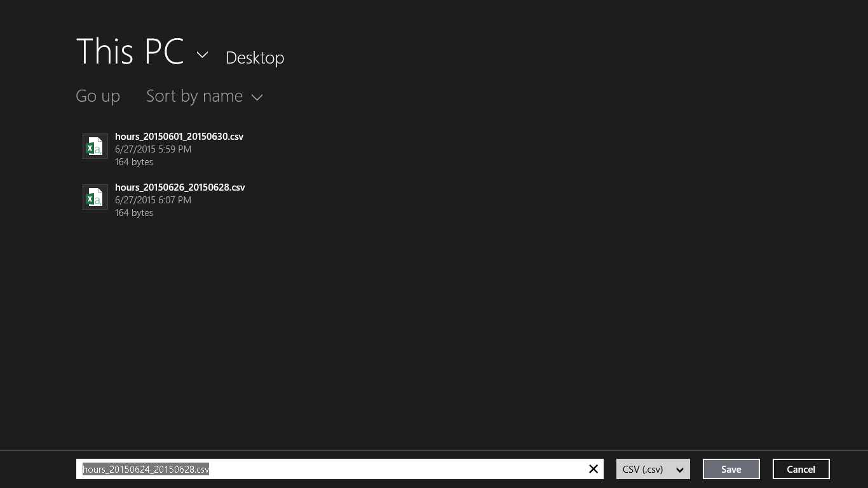The height and width of the screenshot is (488, 868).
Task: Click the Excel icon for hours_20150601_20150630.csv
Action: click(x=95, y=146)
